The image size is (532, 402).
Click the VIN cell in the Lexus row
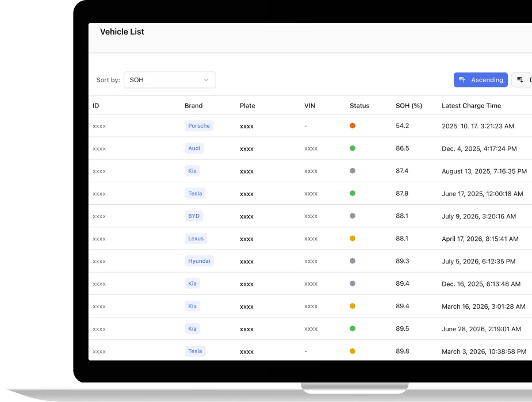coord(311,239)
